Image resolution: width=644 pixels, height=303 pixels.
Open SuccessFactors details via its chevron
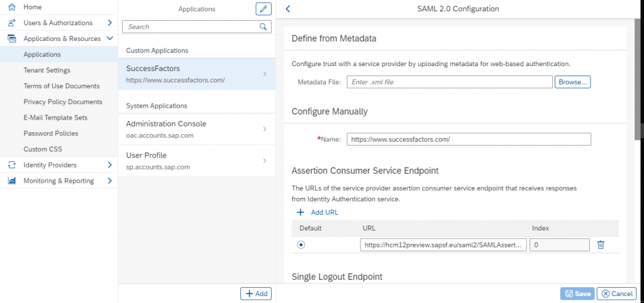(x=265, y=74)
